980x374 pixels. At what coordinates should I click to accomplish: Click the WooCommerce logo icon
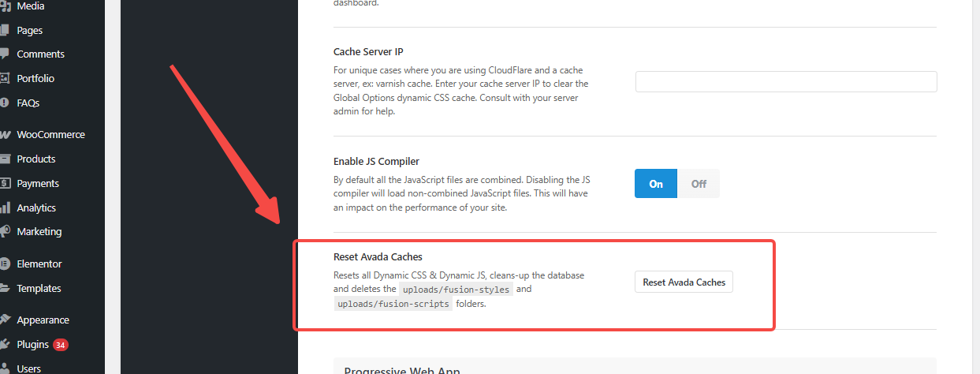(5, 135)
